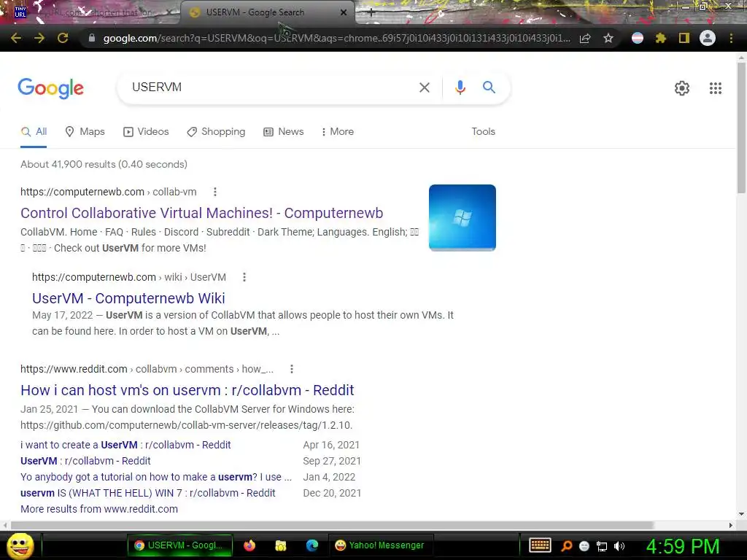Screen dimensions: 747x560
Task: Open options for UserVM wiki result
Action: pyautogui.click(x=244, y=277)
